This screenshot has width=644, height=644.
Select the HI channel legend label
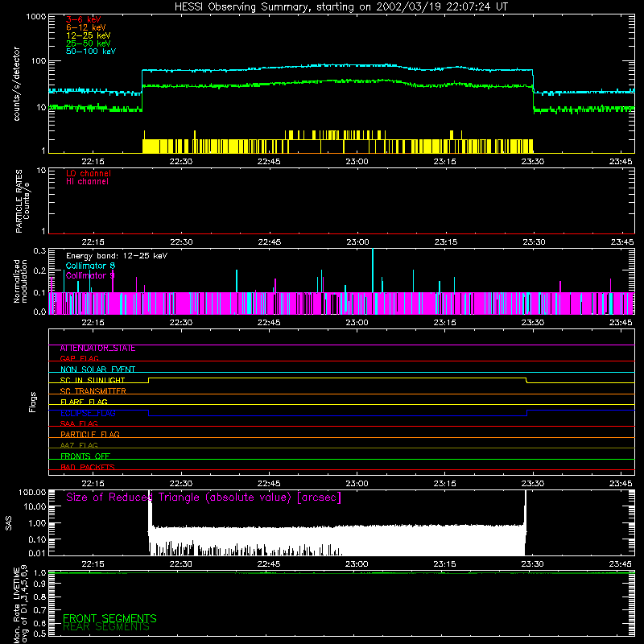pos(87,182)
